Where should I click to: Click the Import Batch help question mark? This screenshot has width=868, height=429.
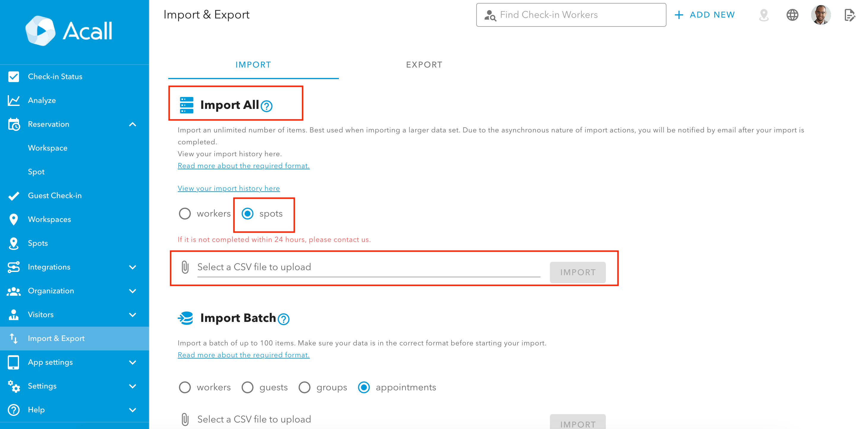click(x=284, y=319)
